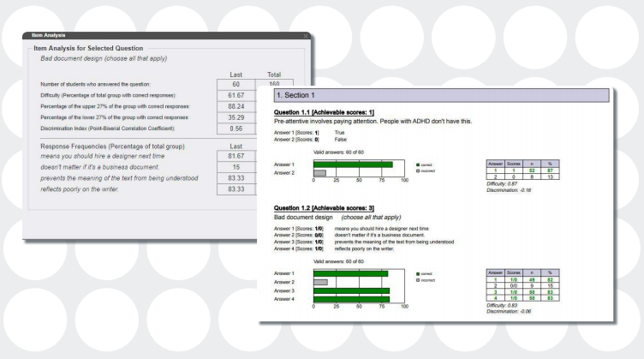Select 83.33 cell for 'reflects poorly on the writer'
This screenshot has height=359, width=644.
pos(236,189)
